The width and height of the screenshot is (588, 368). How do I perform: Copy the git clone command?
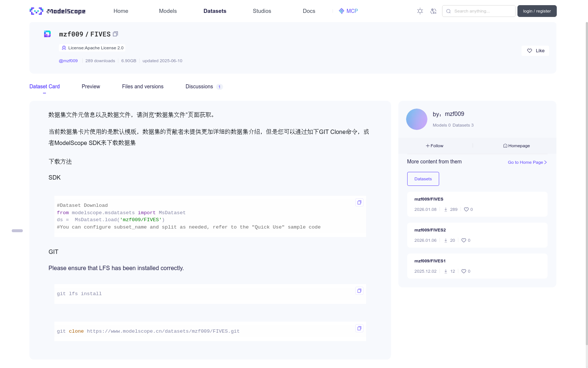pyautogui.click(x=359, y=328)
